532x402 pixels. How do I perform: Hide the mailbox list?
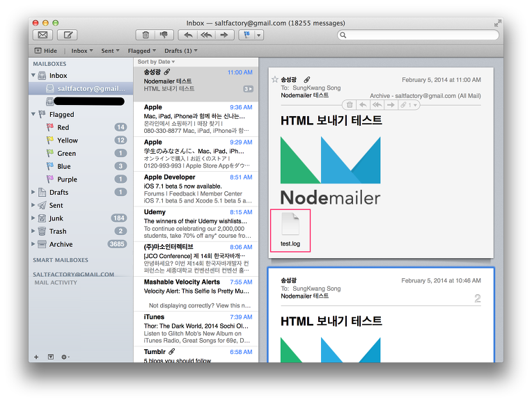point(46,51)
